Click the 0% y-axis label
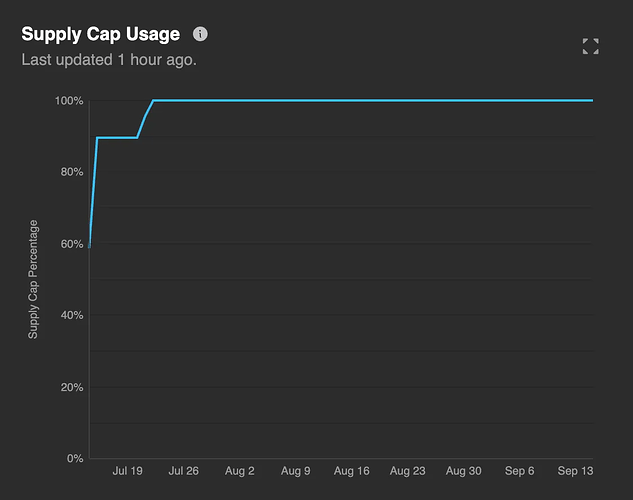Viewport: 633px width, 500px height. [x=74, y=458]
